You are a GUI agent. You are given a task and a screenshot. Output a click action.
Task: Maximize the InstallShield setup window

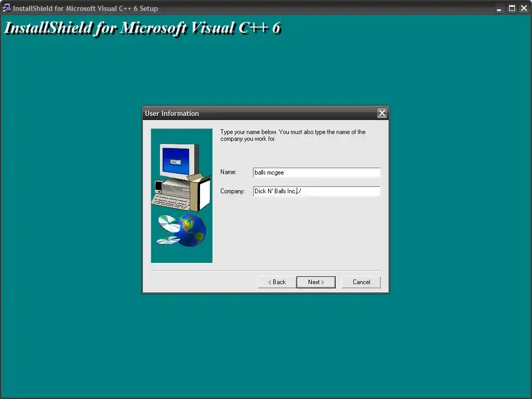coord(512,8)
